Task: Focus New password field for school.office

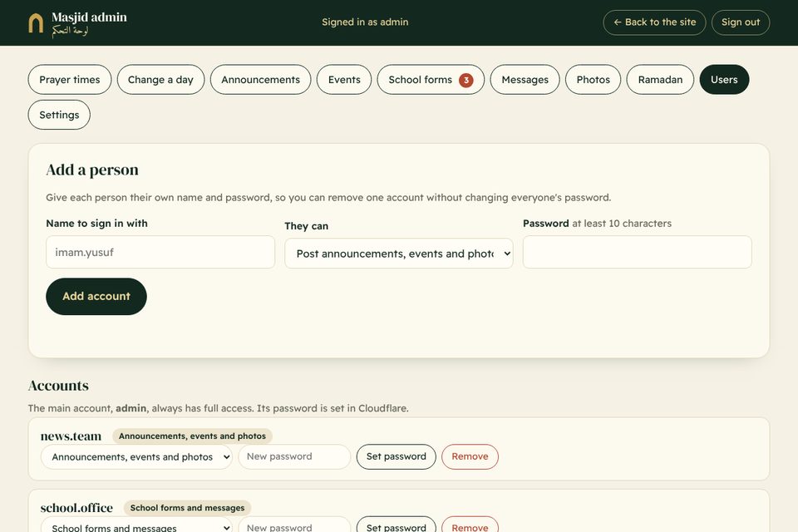Action: pyautogui.click(x=294, y=525)
